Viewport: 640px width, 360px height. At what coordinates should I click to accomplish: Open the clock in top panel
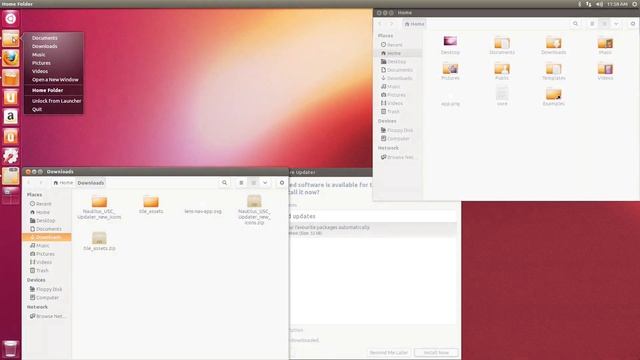point(617,4)
